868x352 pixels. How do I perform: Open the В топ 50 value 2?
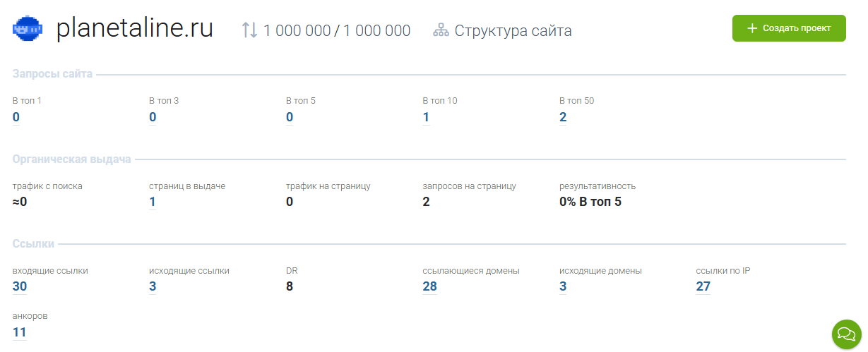pos(563,117)
